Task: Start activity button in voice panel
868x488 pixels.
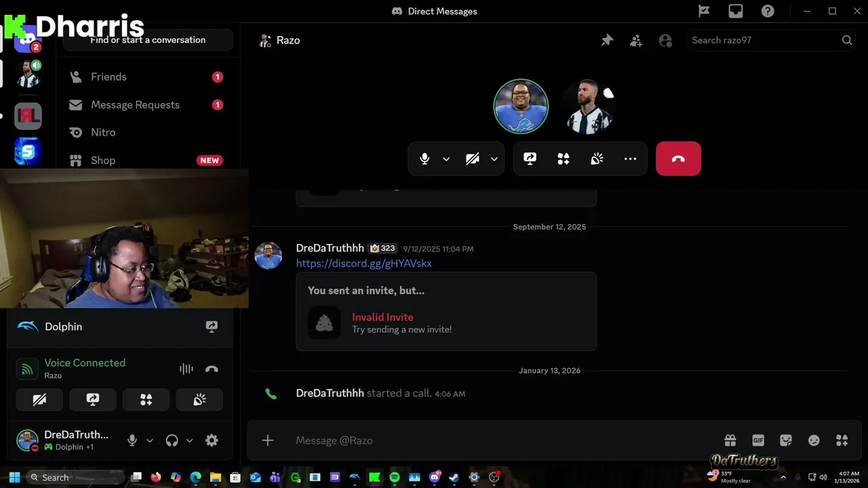Action: [146, 400]
